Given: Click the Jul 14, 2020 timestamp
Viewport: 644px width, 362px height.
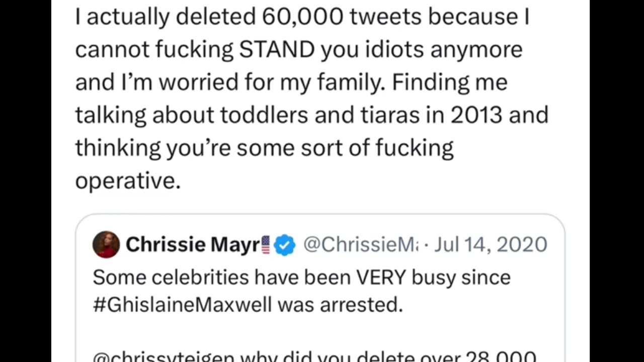Looking at the screenshot, I should pos(491,245).
